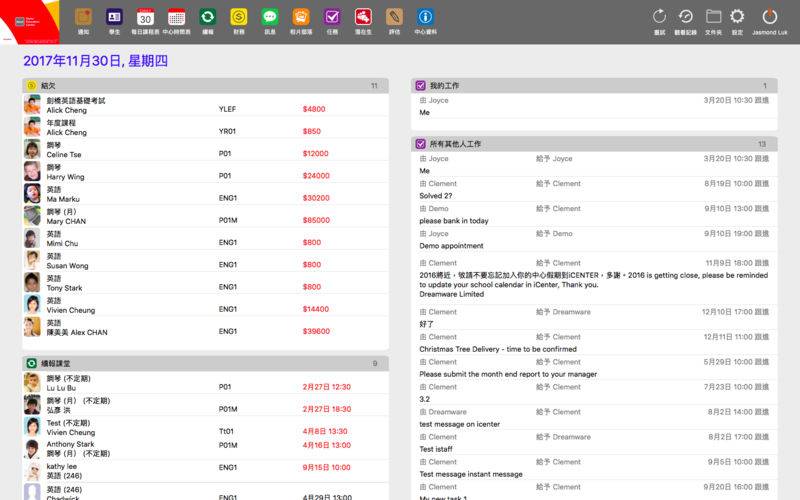800x500 pixels.
Task: Click 跟進 follow-up for 9月10日 13:00
Action: click(761, 209)
